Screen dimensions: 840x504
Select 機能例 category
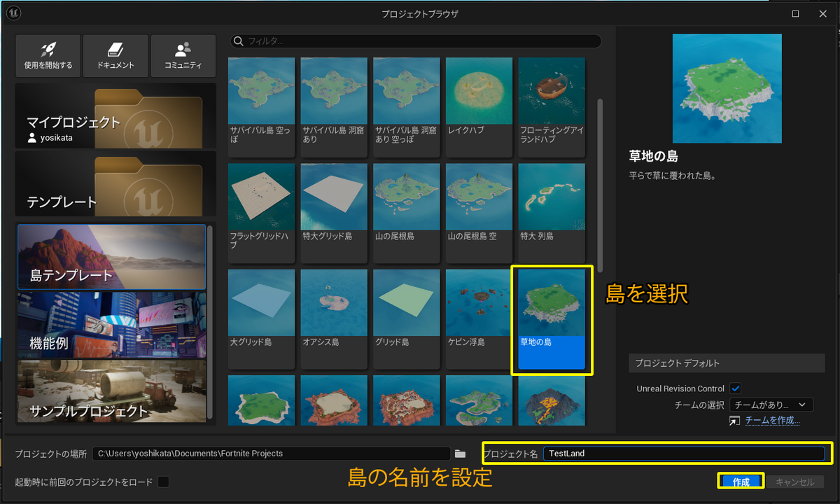pyautogui.click(x=112, y=325)
